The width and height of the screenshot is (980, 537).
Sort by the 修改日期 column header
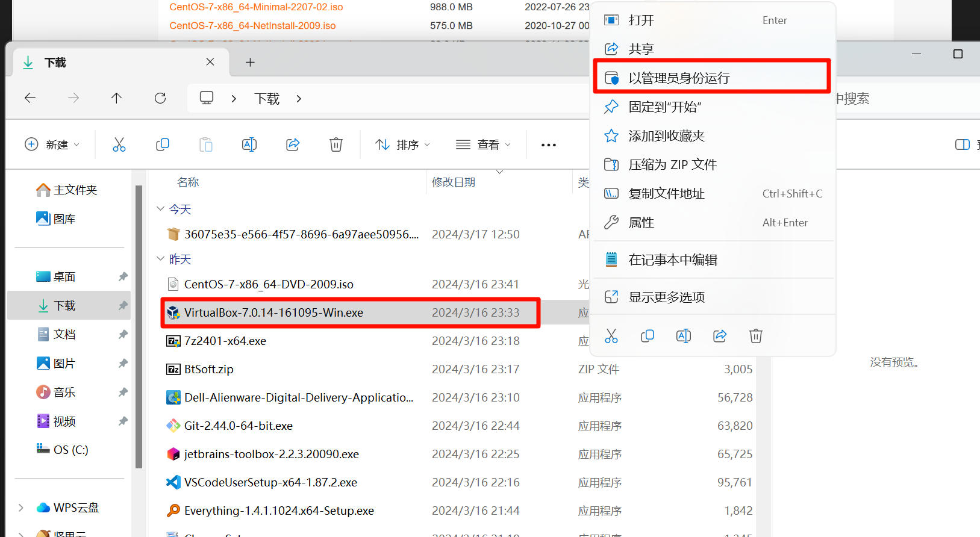454,182
